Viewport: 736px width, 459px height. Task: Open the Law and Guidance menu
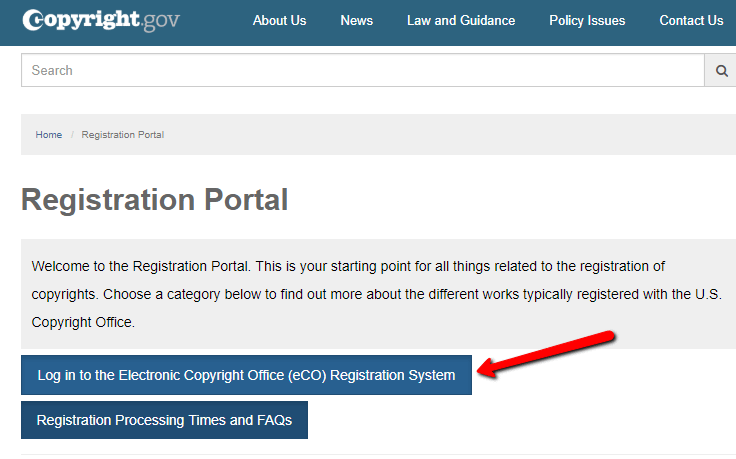coord(461,20)
